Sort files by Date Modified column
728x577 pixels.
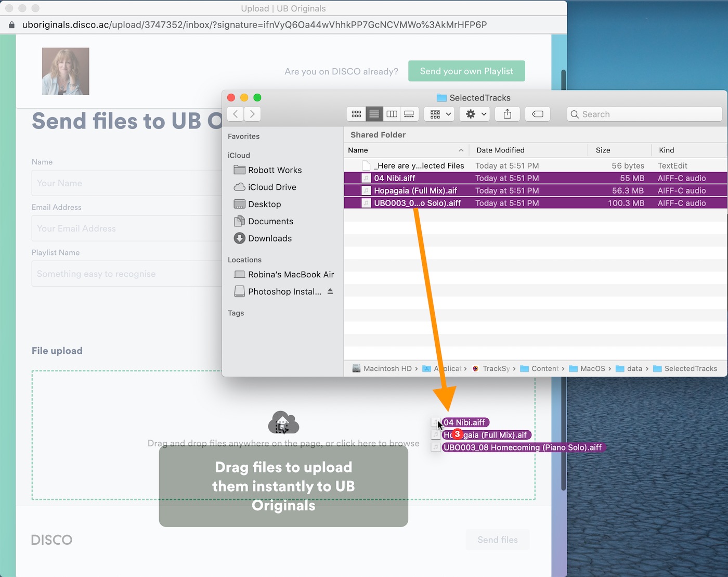528,150
